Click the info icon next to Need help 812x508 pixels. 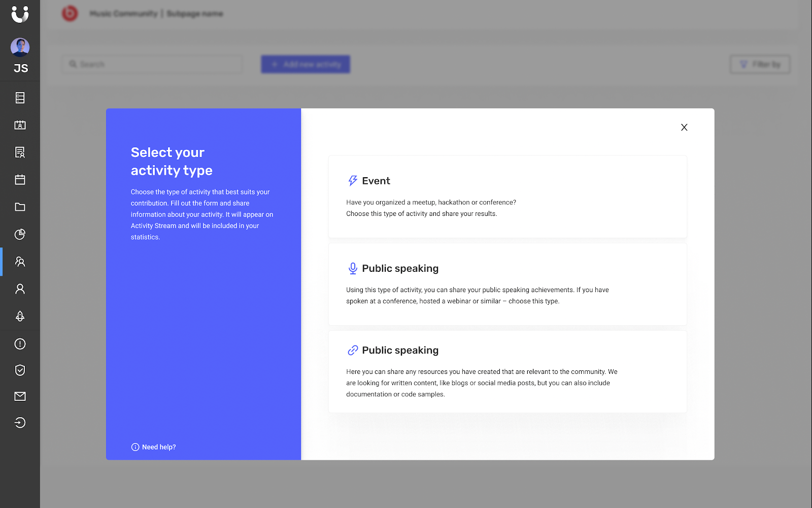point(134,447)
